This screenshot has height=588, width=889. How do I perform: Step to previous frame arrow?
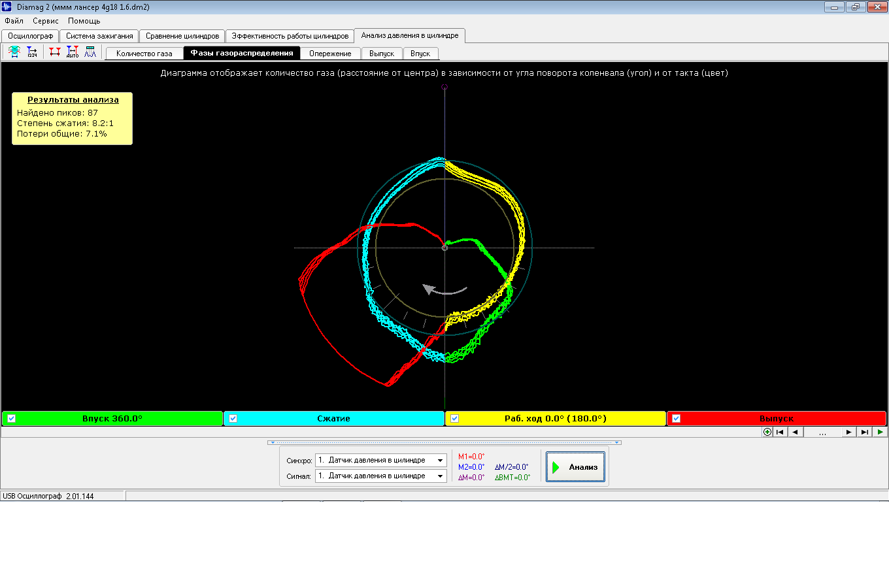pos(796,432)
